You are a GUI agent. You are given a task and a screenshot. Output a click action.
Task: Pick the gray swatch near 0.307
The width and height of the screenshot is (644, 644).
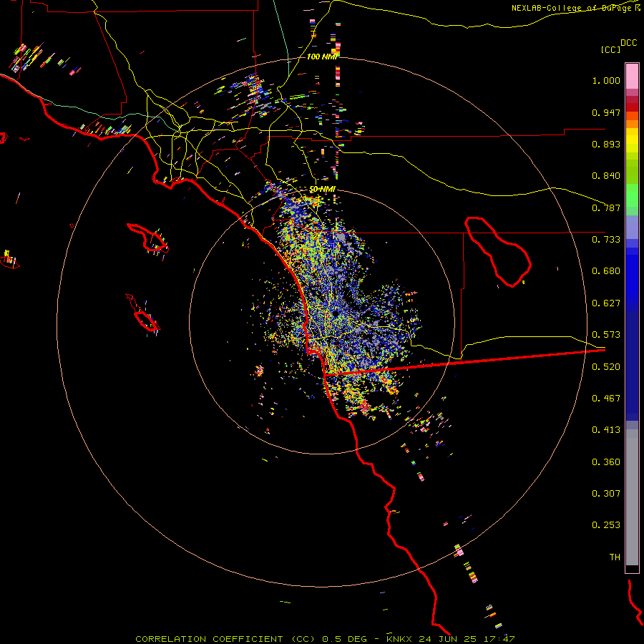pos(632,497)
